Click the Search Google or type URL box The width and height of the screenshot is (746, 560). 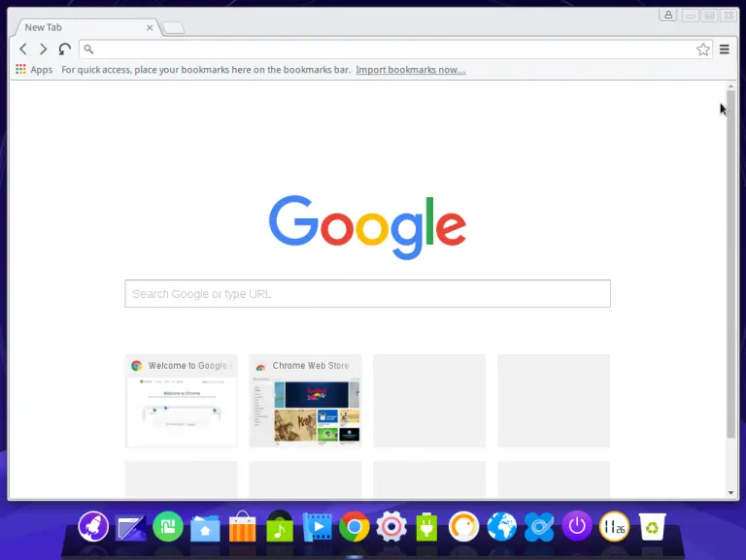(x=367, y=294)
